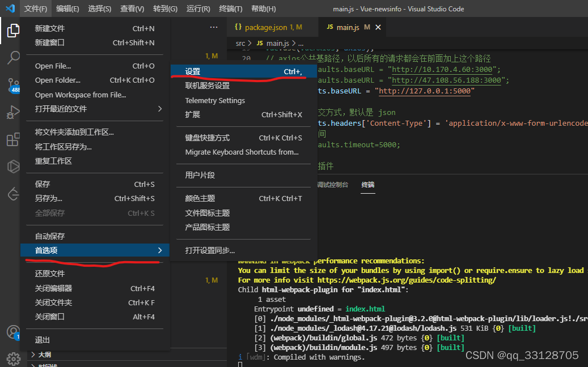
Task: Choose 关闭编辑器 entry
Action: pos(95,288)
